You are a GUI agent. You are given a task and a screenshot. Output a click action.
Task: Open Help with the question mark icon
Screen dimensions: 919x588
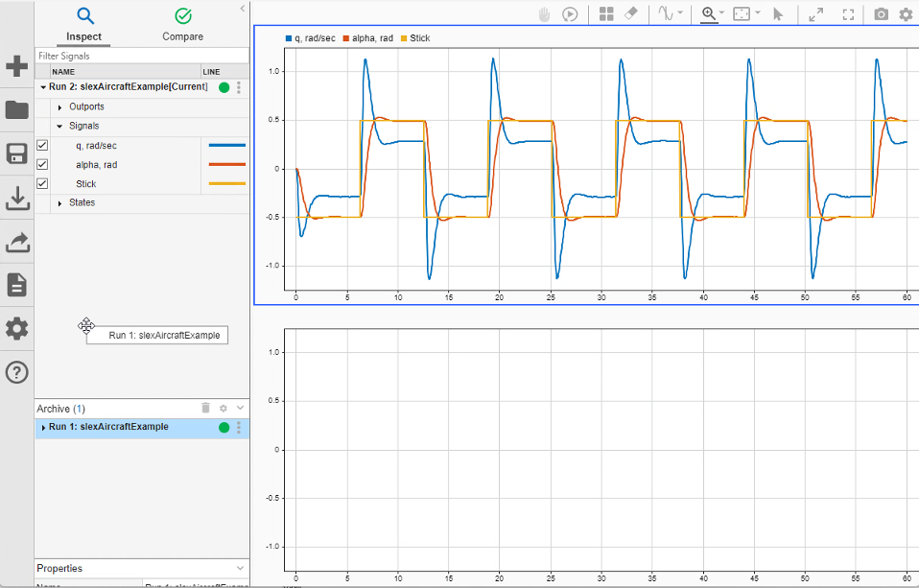coord(17,372)
